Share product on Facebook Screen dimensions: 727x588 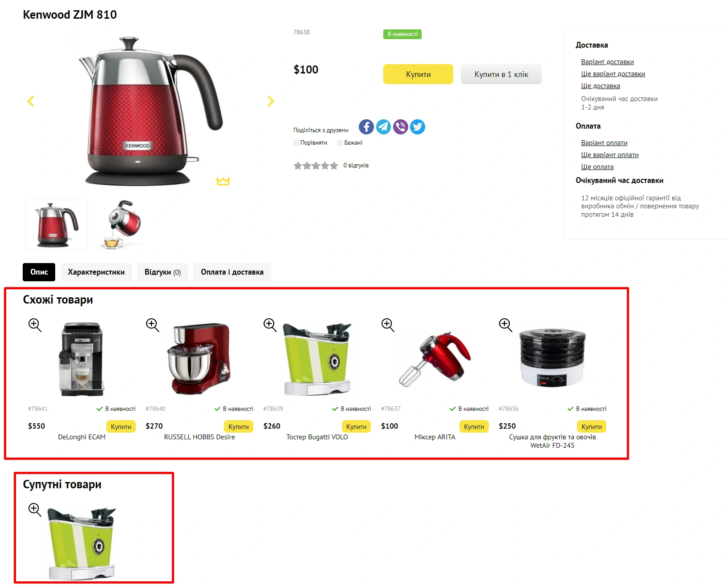(366, 127)
